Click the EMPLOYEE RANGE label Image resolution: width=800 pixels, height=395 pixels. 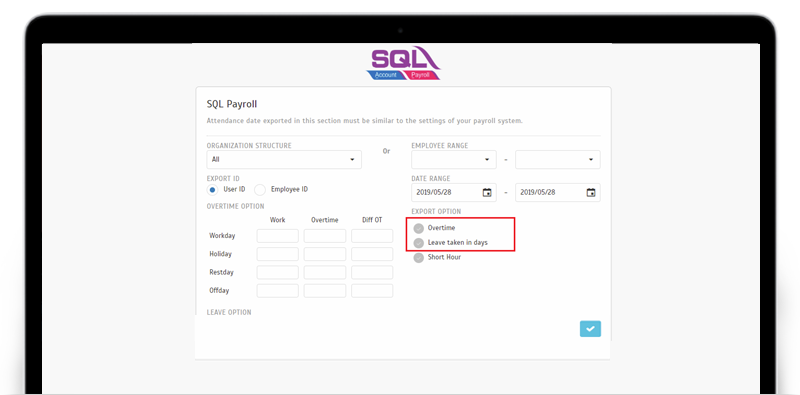coord(440,145)
